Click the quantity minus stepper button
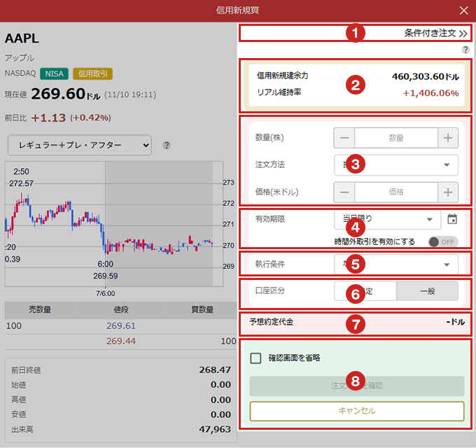Viewport: 476px width, 448px height. pyautogui.click(x=344, y=138)
